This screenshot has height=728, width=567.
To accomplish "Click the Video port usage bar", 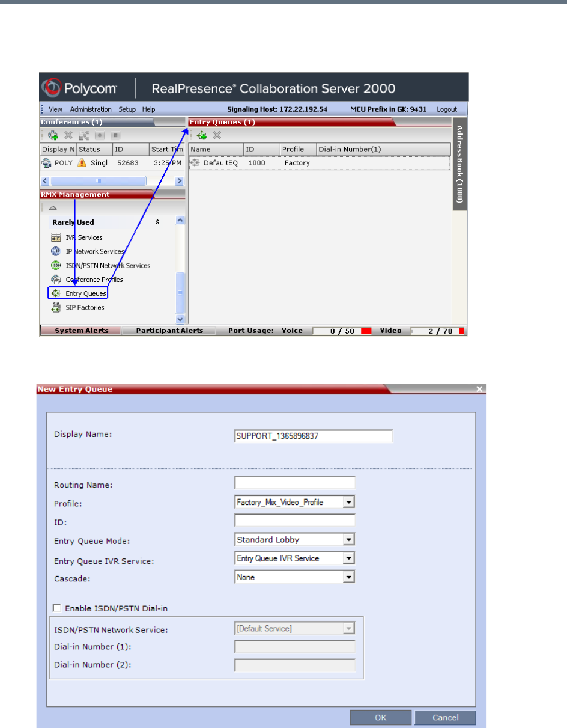I will tap(438, 331).
